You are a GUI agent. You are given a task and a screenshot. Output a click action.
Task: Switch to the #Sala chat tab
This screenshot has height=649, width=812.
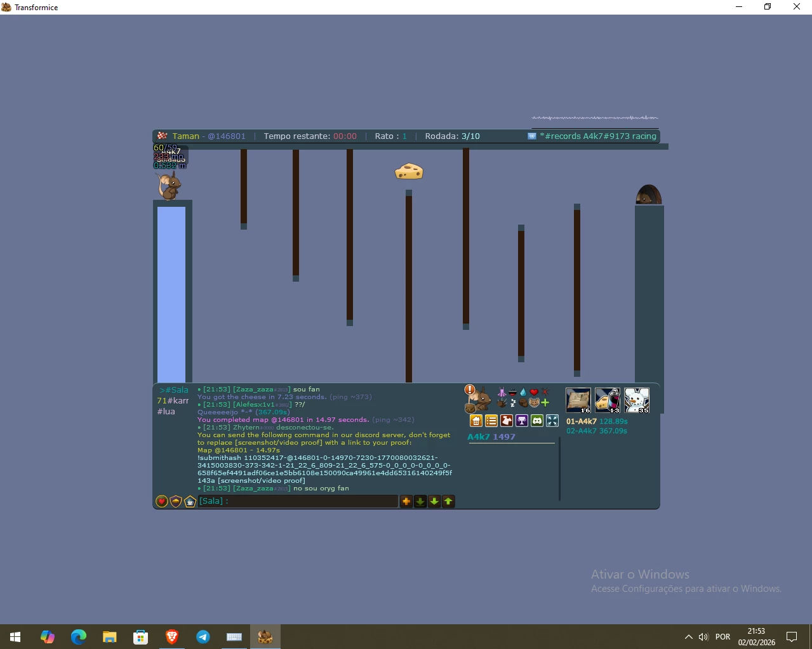point(173,390)
